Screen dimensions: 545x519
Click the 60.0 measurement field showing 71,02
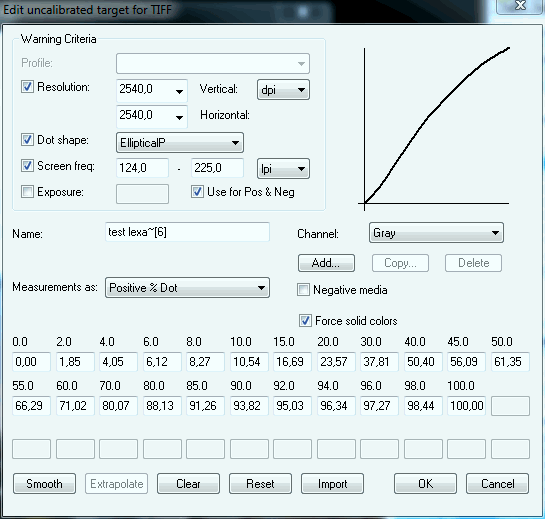[x=75, y=406]
